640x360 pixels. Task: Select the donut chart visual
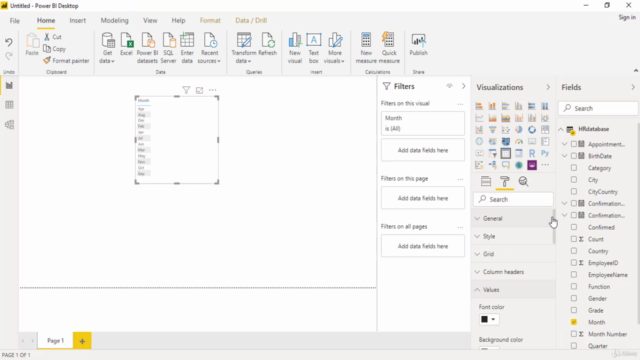click(x=531, y=130)
